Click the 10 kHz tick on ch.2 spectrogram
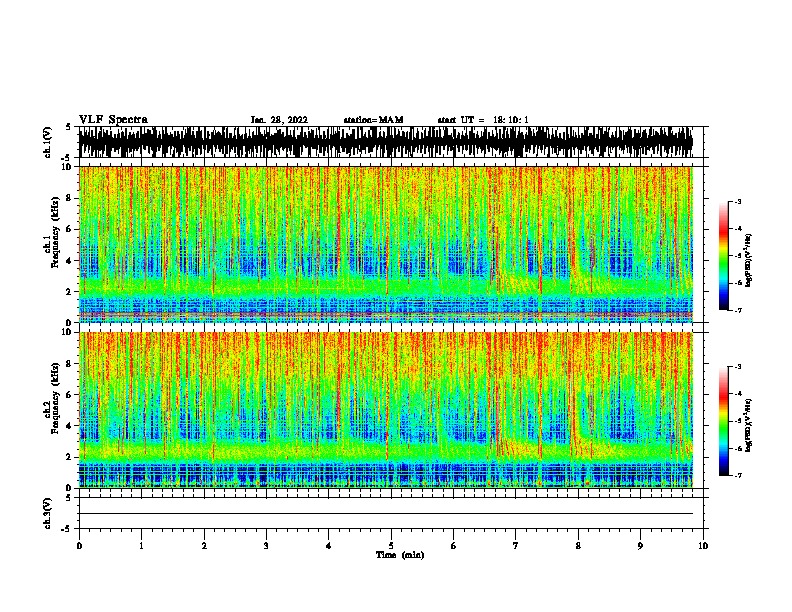 (67, 332)
